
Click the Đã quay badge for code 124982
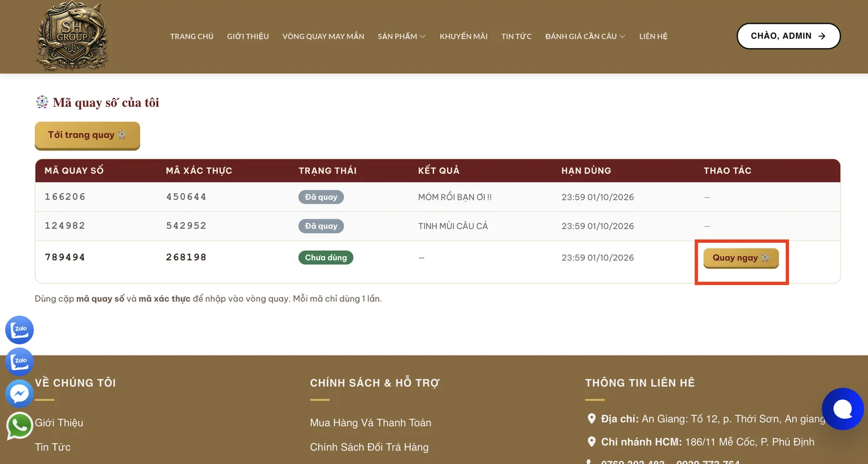point(321,226)
